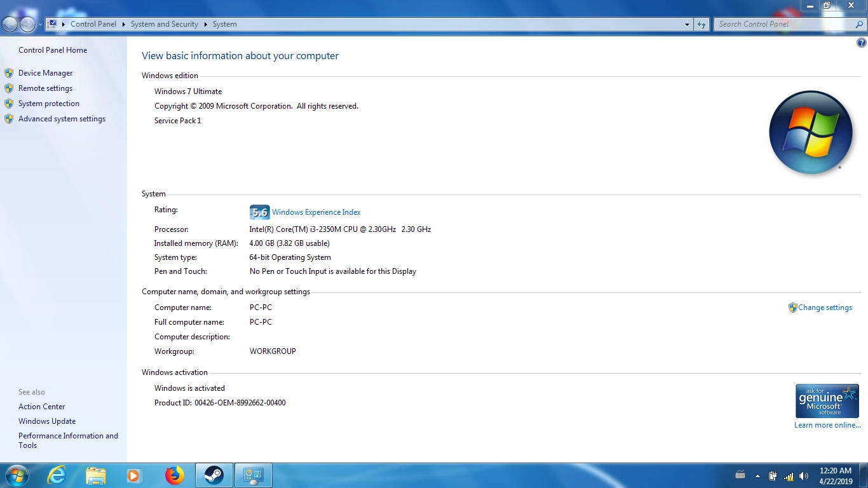868x488 pixels.
Task: Open the Windows Start menu
Action: [x=16, y=475]
